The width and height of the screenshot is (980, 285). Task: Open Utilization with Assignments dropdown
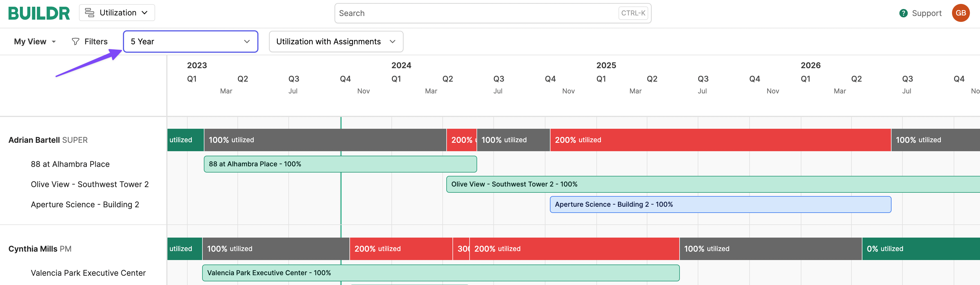click(x=335, y=42)
